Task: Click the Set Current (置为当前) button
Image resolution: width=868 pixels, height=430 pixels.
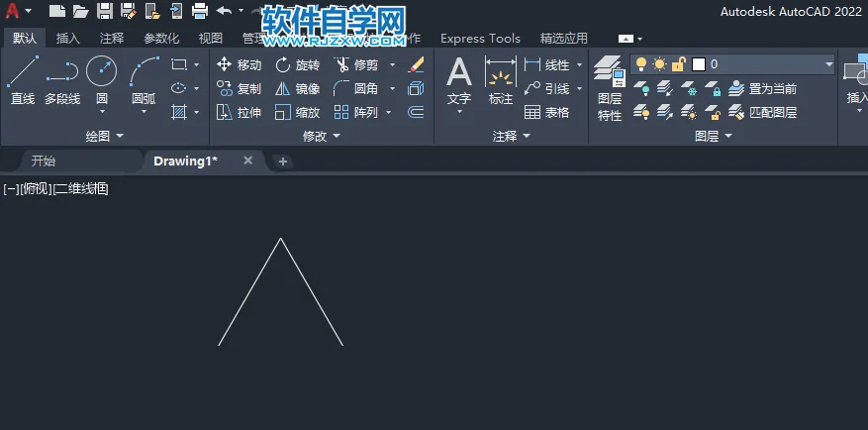Action: pyautogui.click(x=762, y=89)
